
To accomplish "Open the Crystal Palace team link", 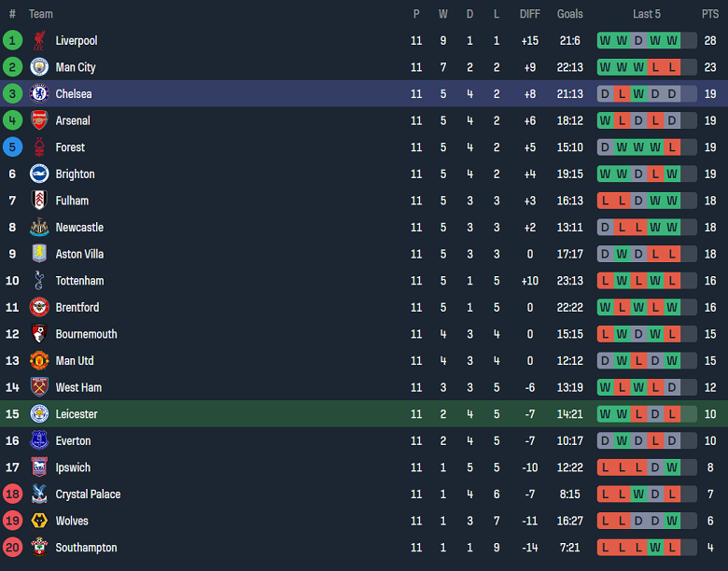I will [x=88, y=494].
